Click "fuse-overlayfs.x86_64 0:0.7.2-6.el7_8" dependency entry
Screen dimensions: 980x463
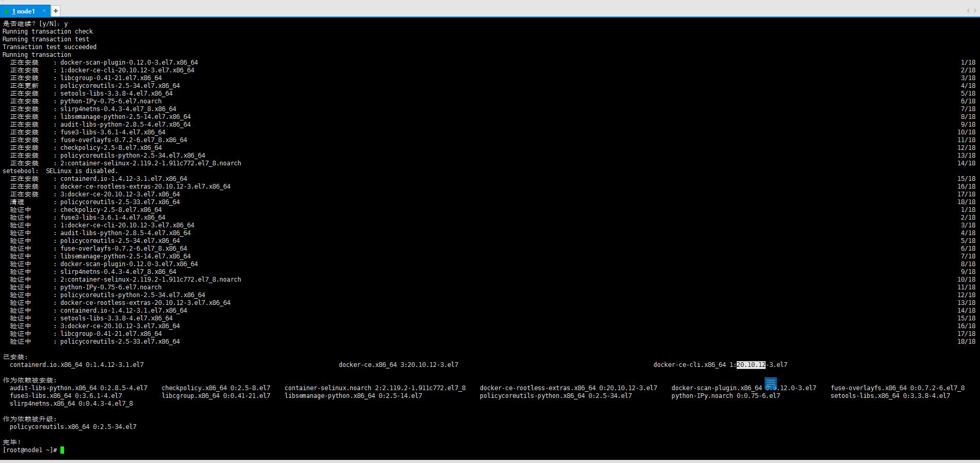(x=898, y=388)
